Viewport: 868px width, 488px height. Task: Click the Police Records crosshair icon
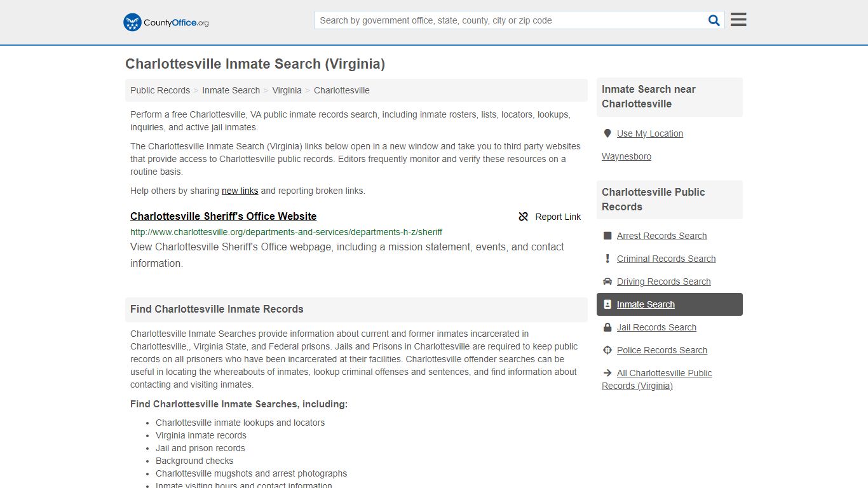607,350
